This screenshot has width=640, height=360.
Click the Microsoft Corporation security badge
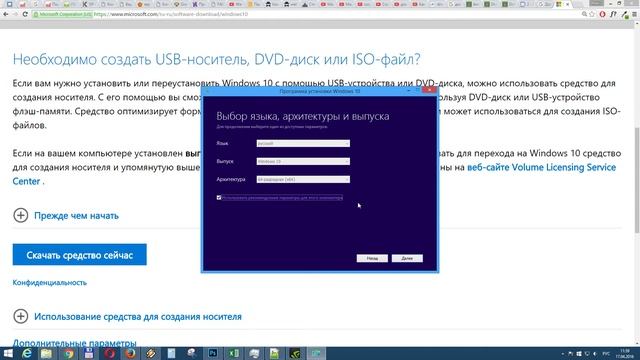point(62,14)
